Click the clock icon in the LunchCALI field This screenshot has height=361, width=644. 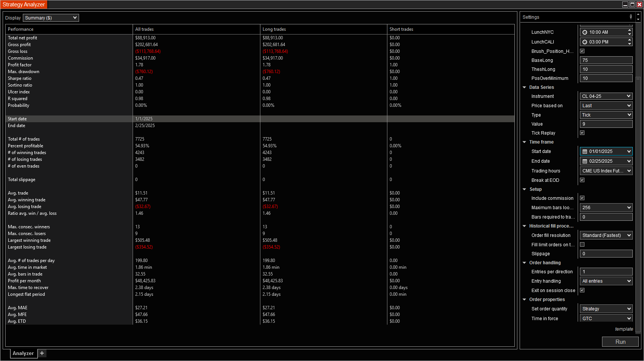(585, 42)
